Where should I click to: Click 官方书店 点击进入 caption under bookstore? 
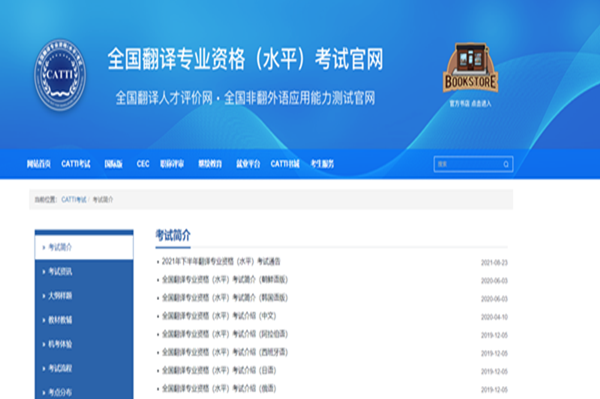pos(470,103)
